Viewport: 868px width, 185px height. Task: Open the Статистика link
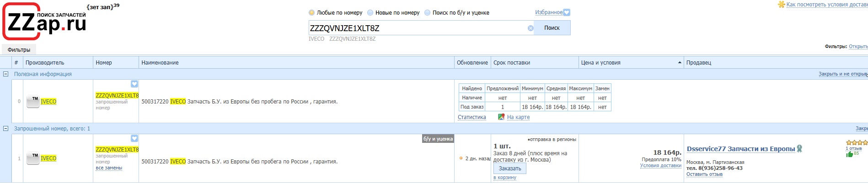coord(472,117)
